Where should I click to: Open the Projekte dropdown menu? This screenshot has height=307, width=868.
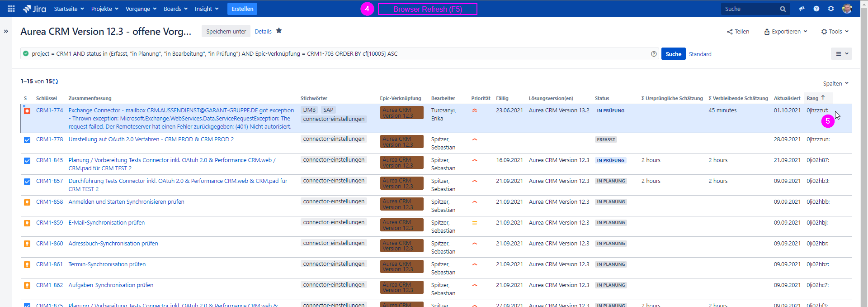point(105,9)
